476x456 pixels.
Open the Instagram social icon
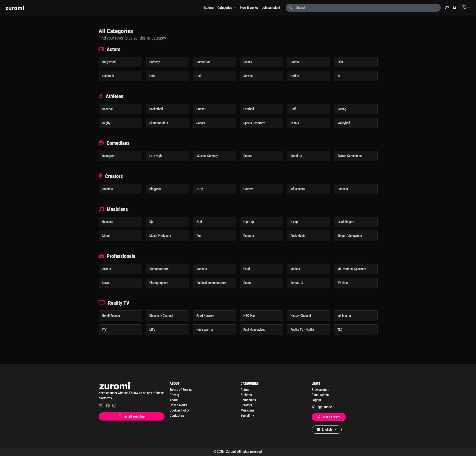(x=114, y=406)
